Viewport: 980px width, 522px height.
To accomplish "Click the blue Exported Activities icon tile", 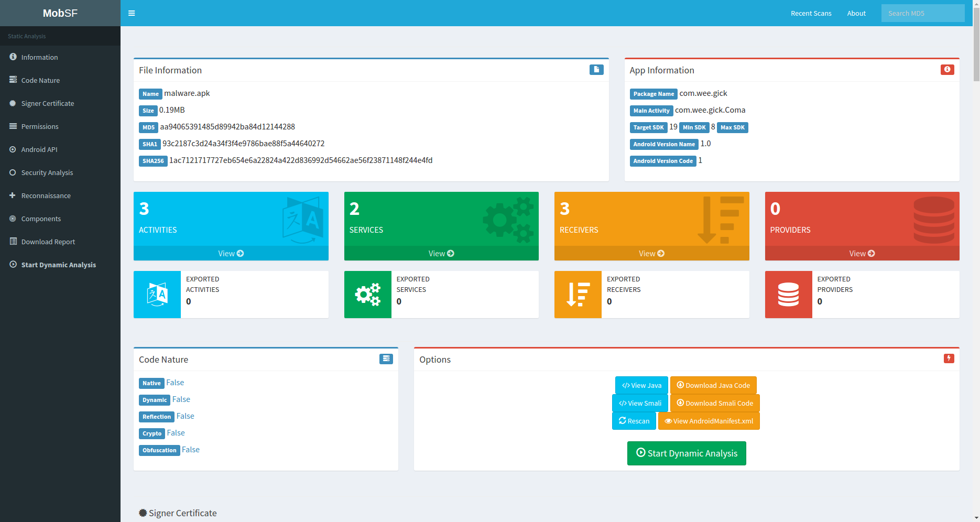I will 157,295.
